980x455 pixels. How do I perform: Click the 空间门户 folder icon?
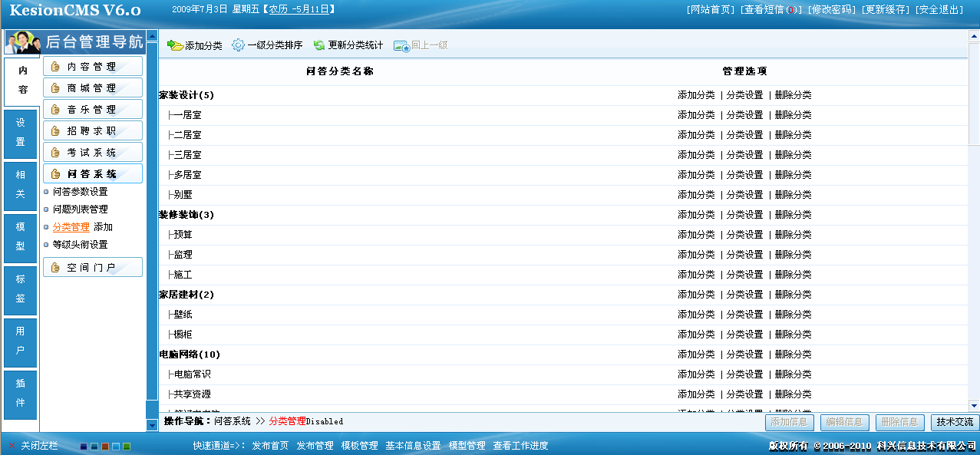[56, 267]
